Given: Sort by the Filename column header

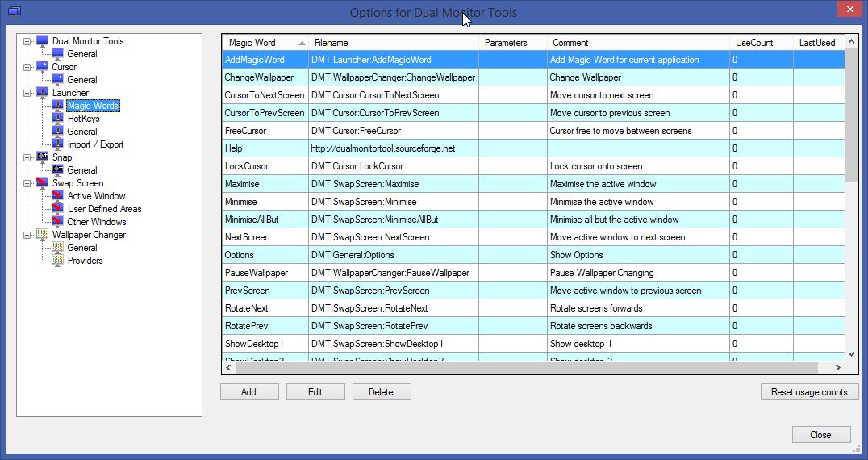Looking at the screenshot, I should (394, 43).
